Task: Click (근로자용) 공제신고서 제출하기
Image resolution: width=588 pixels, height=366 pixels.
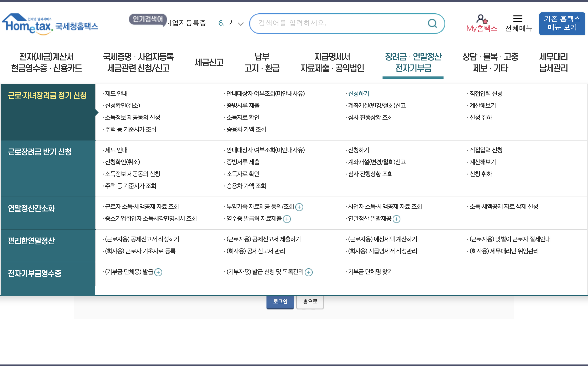Action: coord(263,239)
